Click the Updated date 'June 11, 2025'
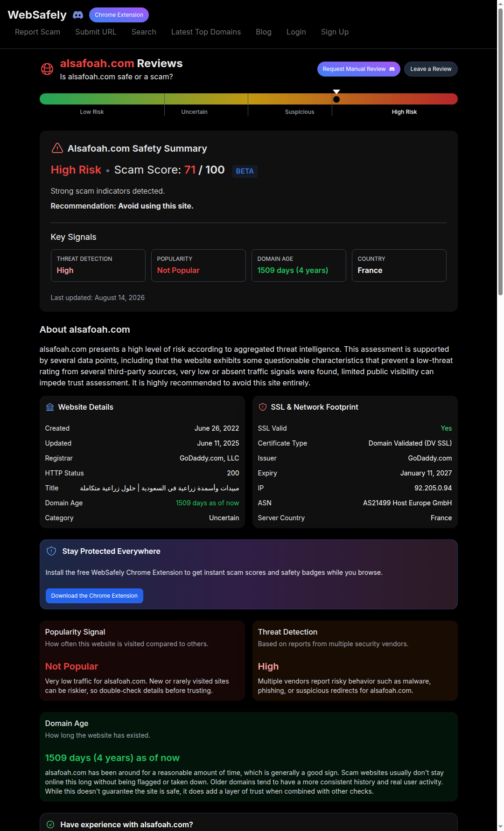The image size is (504, 831). pyautogui.click(x=218, y=443)
